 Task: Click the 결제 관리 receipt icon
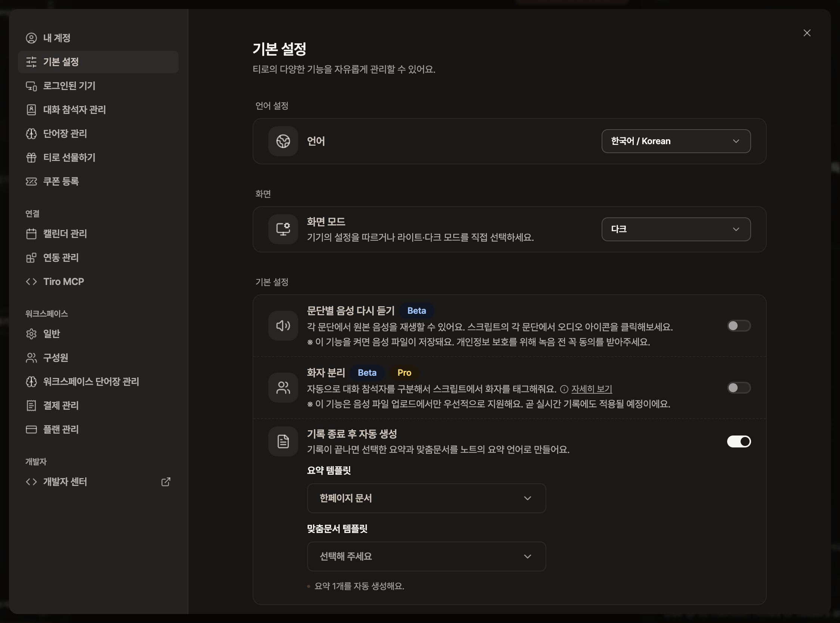[31, 405]
